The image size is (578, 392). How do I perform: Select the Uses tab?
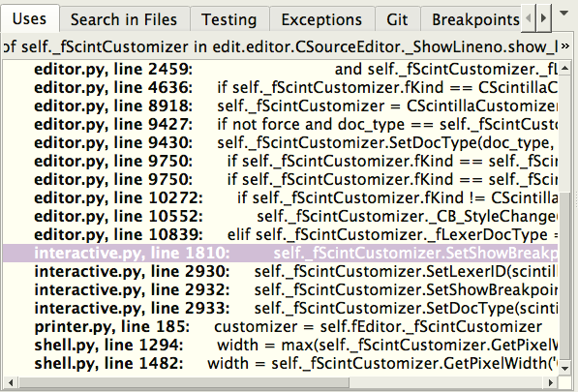(x=29, y=18)
